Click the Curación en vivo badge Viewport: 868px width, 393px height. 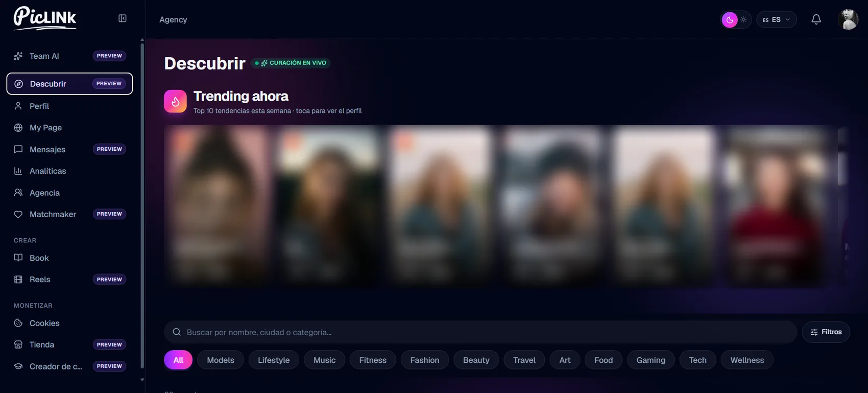coord(291,63)
